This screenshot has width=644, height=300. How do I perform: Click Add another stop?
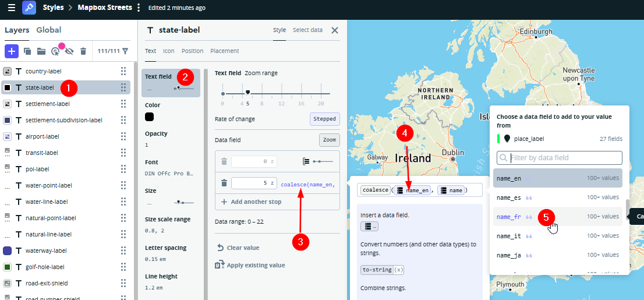[252, 202]
